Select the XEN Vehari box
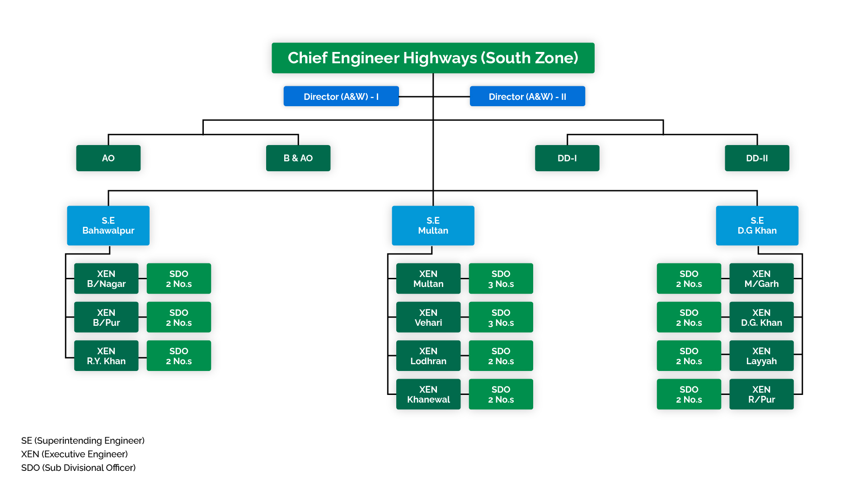The height and width of the screenshot is (488, 868). click(428, 317)
